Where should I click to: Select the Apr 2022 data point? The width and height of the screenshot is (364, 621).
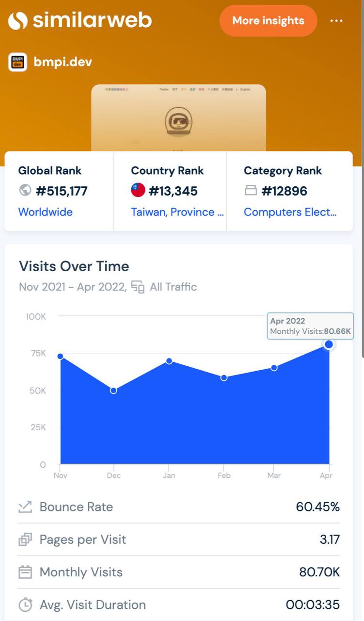[329, 344]
